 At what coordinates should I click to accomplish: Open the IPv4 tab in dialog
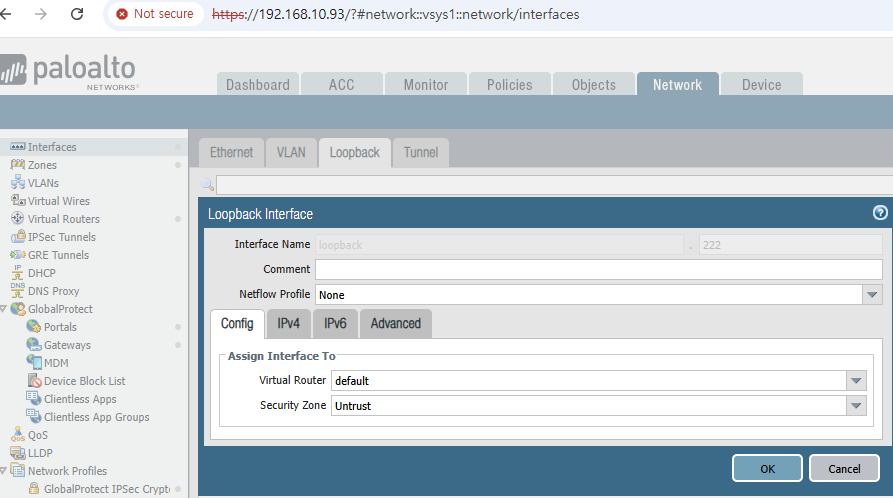[x=288, y=324]
